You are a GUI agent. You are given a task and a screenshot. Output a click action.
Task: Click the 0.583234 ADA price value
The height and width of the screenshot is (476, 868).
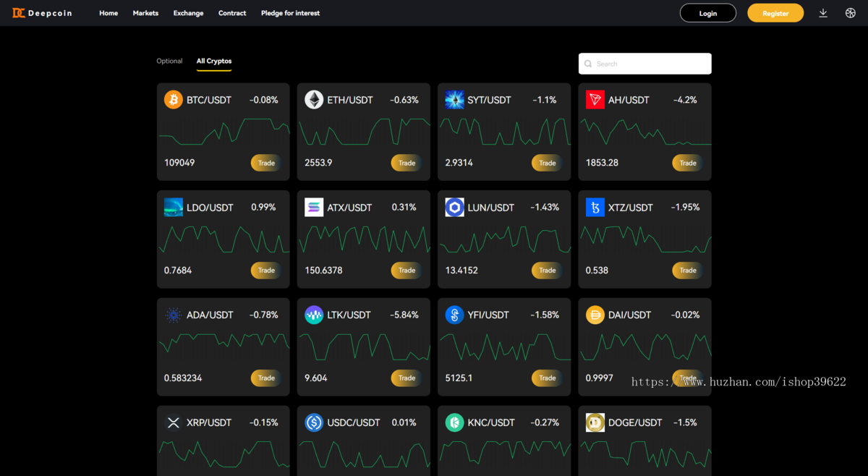pos(183,378)
